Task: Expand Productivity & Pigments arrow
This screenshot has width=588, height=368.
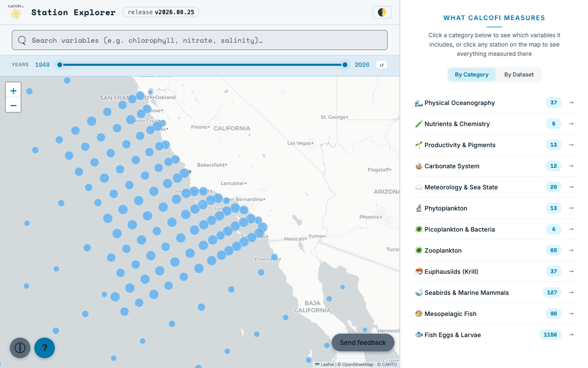Action: tap(571, 145)
